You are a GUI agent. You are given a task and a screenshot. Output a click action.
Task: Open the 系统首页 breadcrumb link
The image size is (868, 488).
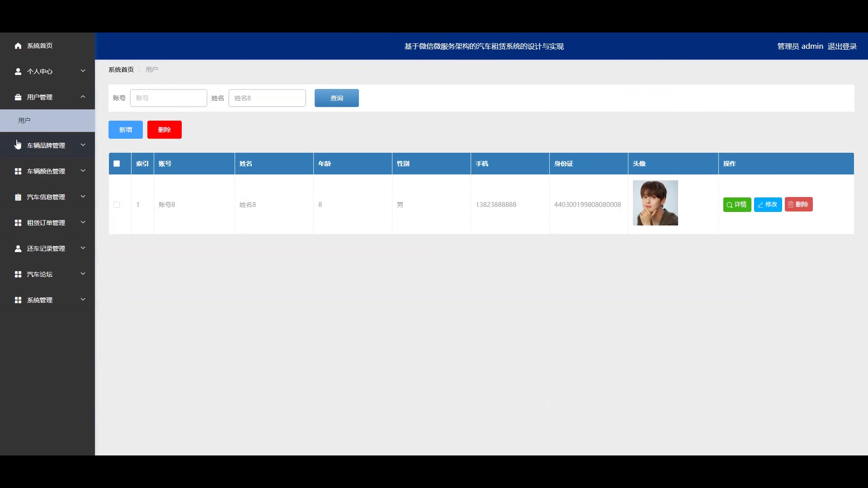tap(121, 70)
